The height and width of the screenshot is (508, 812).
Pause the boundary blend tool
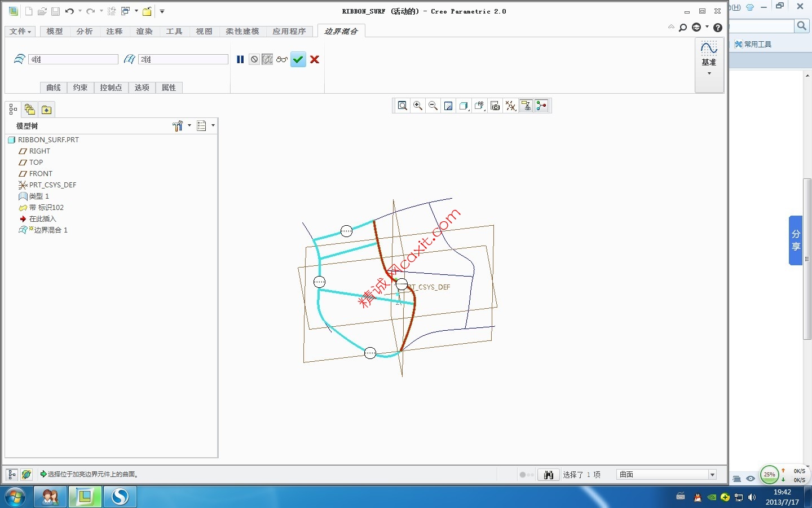pyautogui.click(x=240, y=59)
